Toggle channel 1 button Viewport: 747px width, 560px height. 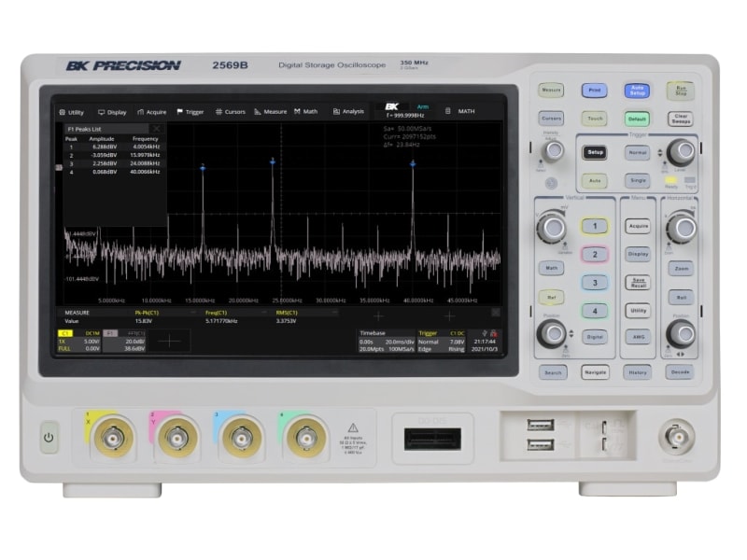click(x=595, y=226)
